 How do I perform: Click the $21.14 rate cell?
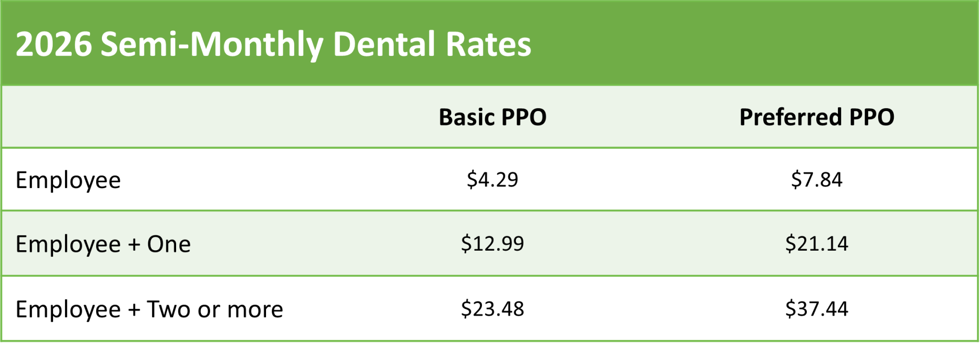[816, 243]
